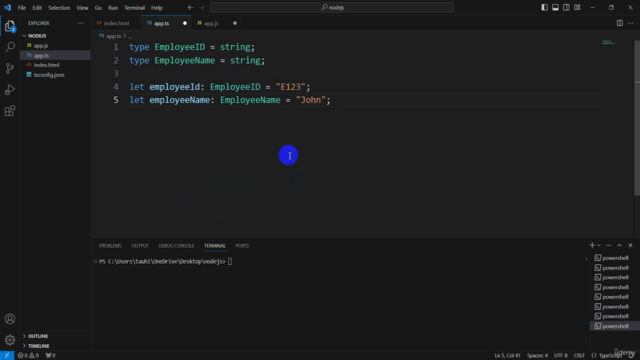Open the Run menu
This screenshot has height=360, width=640.
pos(113,8)
